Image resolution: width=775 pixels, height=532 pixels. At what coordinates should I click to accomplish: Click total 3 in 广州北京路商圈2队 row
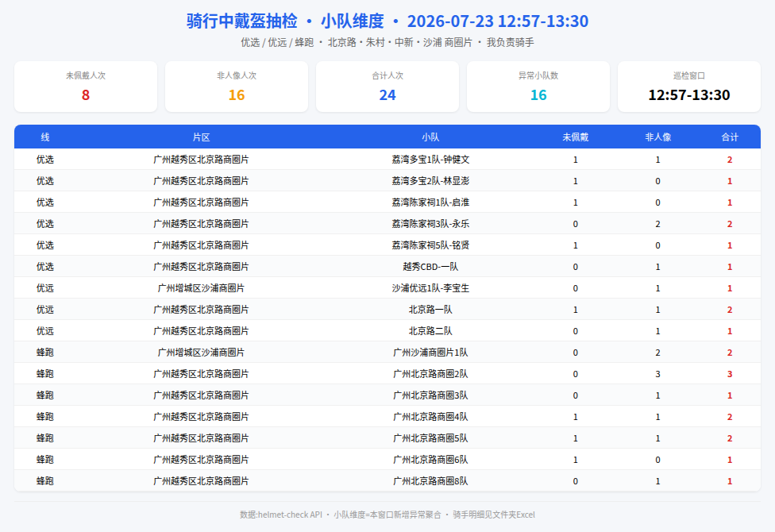[x=730, y=374]
